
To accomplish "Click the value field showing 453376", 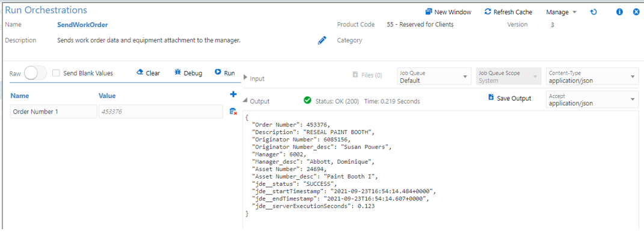I will pyautogui.click(x=161, y=111).
